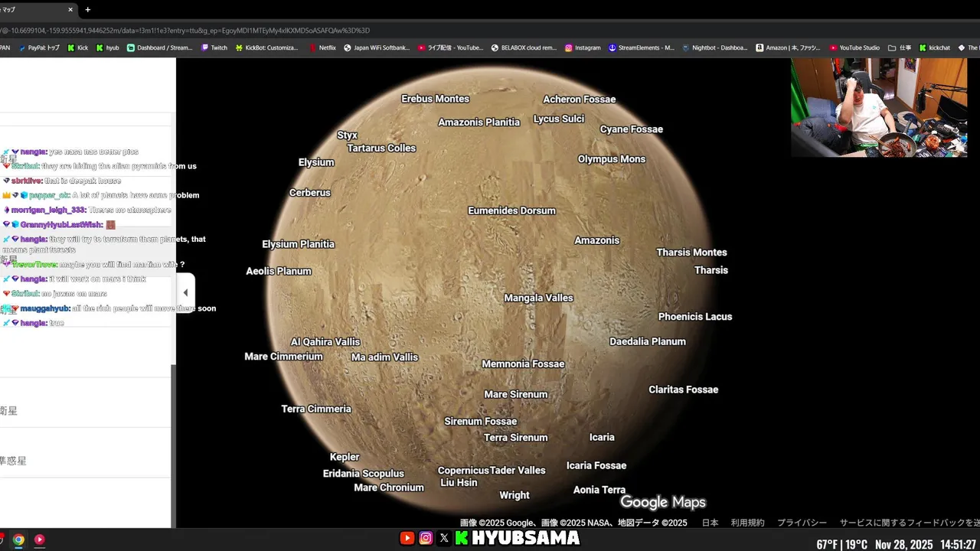The height and width of the screenshot is (551, 980).
Task: Open the Netflix bookmark
Action: pyautogui.click(x=322, y=47)
